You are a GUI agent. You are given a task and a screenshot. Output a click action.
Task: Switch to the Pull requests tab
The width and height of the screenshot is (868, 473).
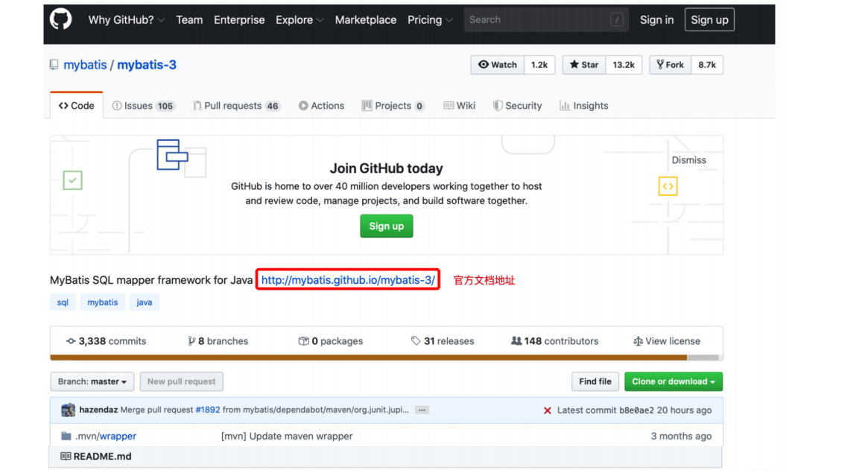click(236, 106)
